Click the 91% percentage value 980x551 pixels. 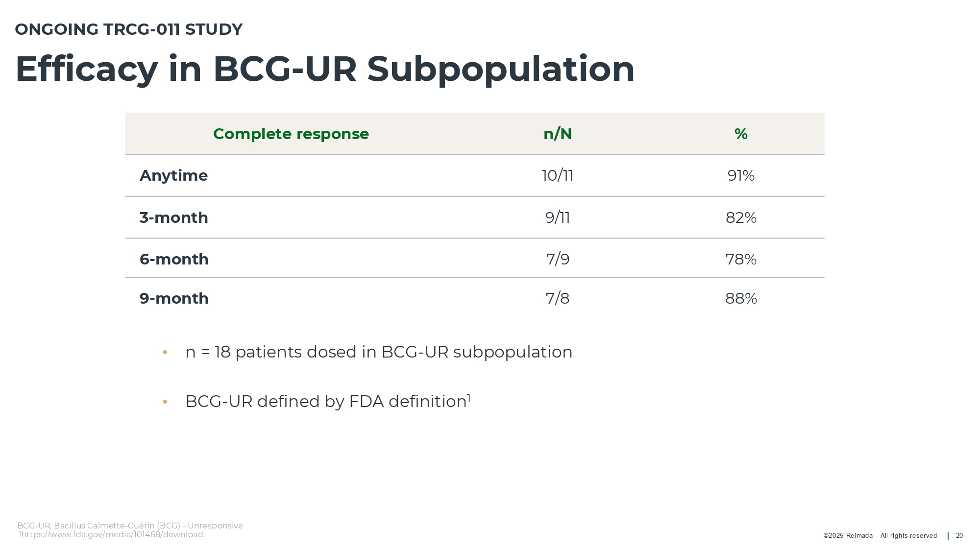[x=741, y=175]
